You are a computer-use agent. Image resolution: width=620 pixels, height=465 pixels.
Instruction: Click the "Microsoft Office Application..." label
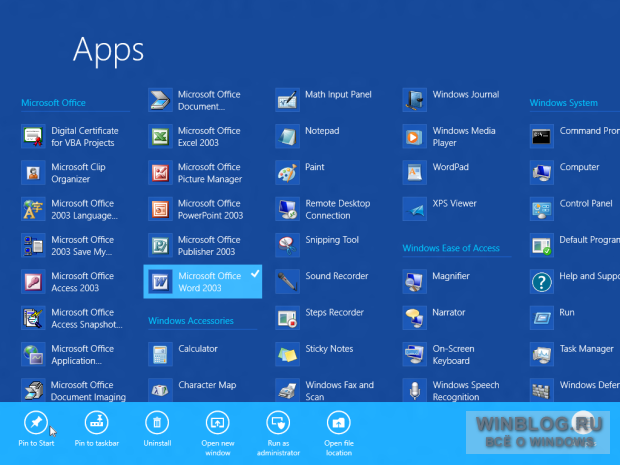coord(83,355)
